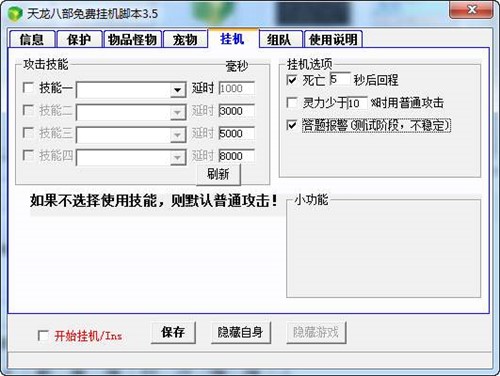Expand the 技能二 skill dropdown
This screenshot has width=500, height=376.
click(x=178, y=112)
